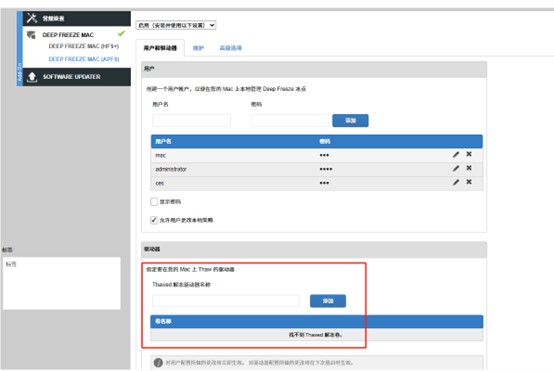Delete the mac user with X icon
The image size is (554, 371).
click(x=469, y=154)
